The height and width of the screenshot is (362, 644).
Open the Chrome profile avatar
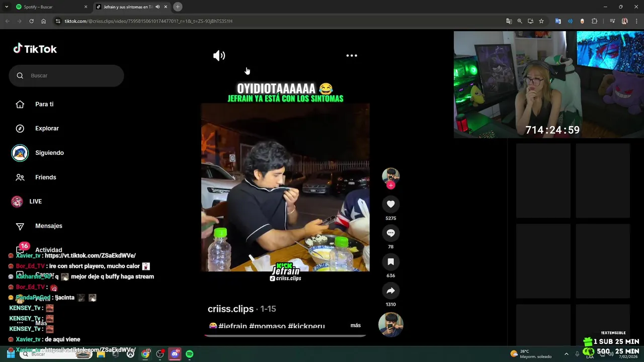point(625,21)
